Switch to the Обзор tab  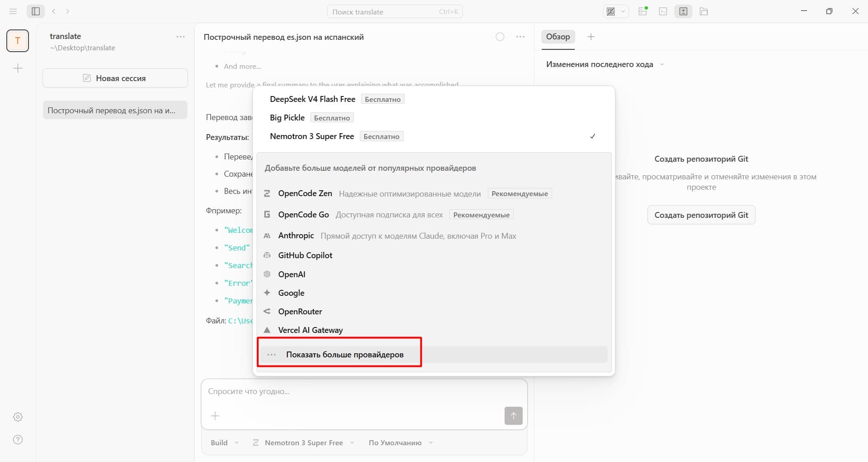558,37
